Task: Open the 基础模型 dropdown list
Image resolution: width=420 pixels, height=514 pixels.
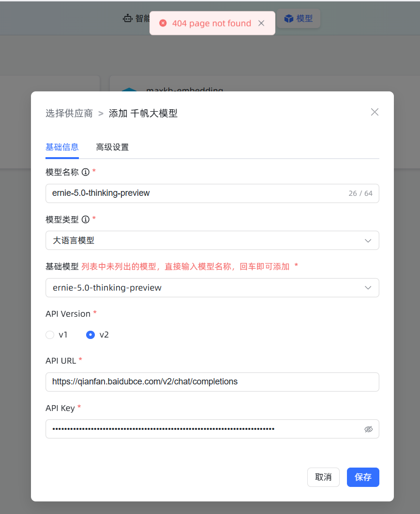Action: click(212, 288)
